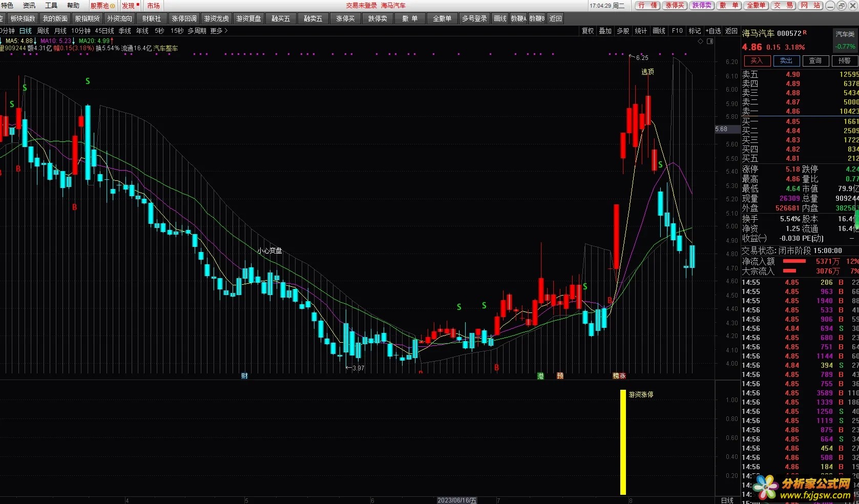The image size is (859, 504).
Task: Click the green 港 marker below the chart
Action: pyautogui.click(x=540, y=376)
